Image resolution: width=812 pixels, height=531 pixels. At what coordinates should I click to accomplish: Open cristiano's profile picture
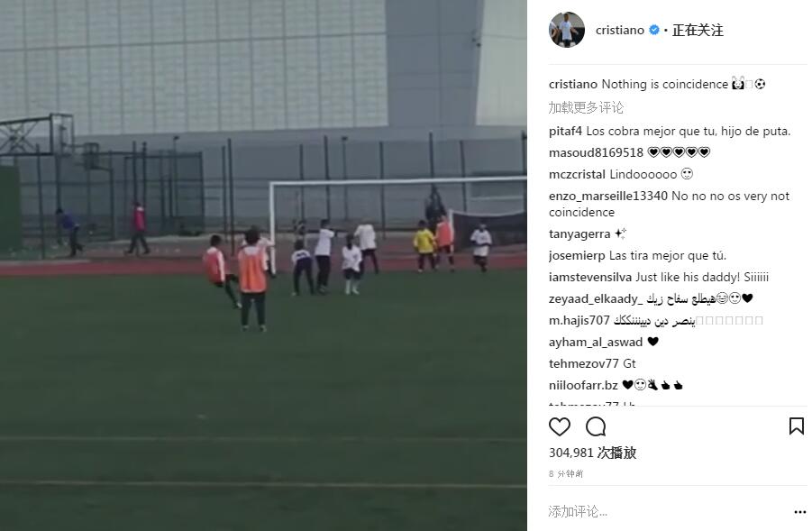click(x=567, y=30)
